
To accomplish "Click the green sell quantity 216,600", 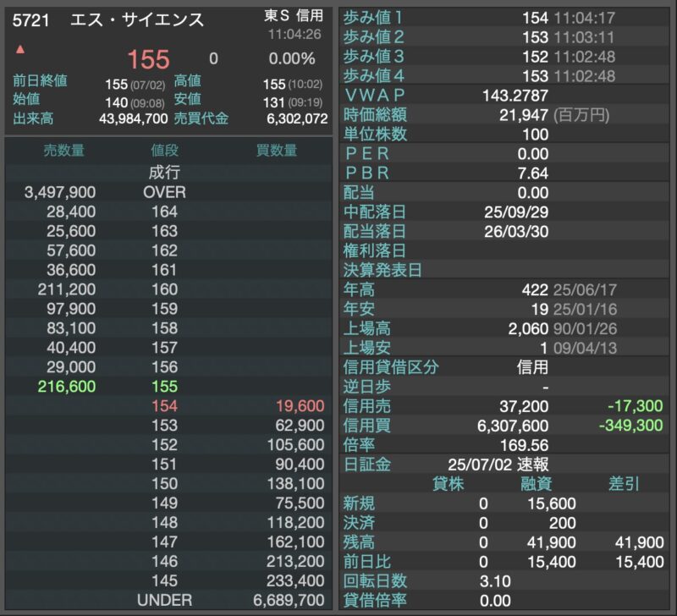I will [x=67, y=387].
